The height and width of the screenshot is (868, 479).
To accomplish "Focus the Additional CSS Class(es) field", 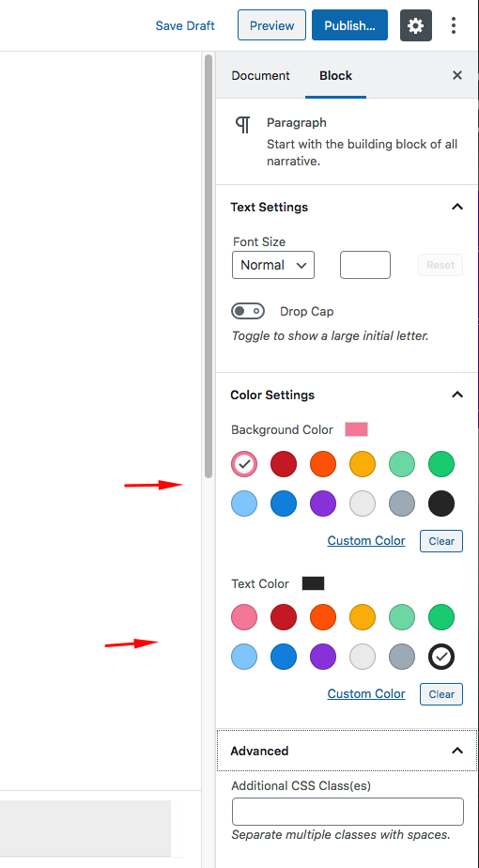I will click(x=348, y=812).
